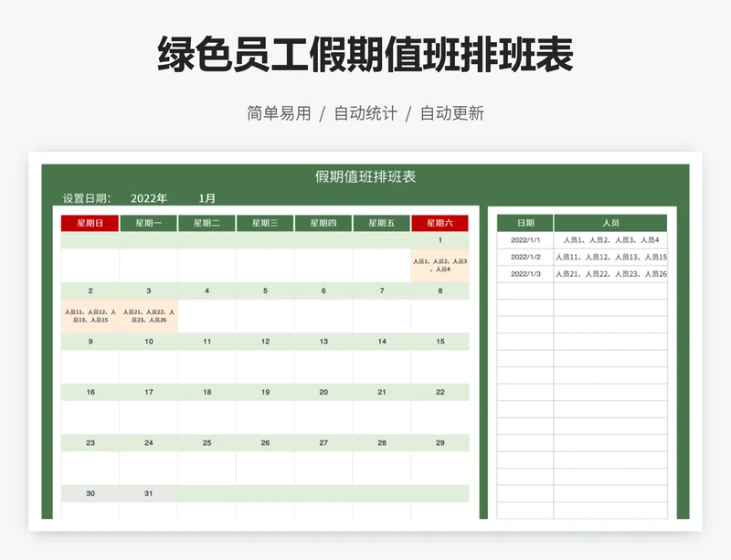This screenshot has width=731, height=560.
Task: Select the 星期五 column header
Action: [381, 223]
